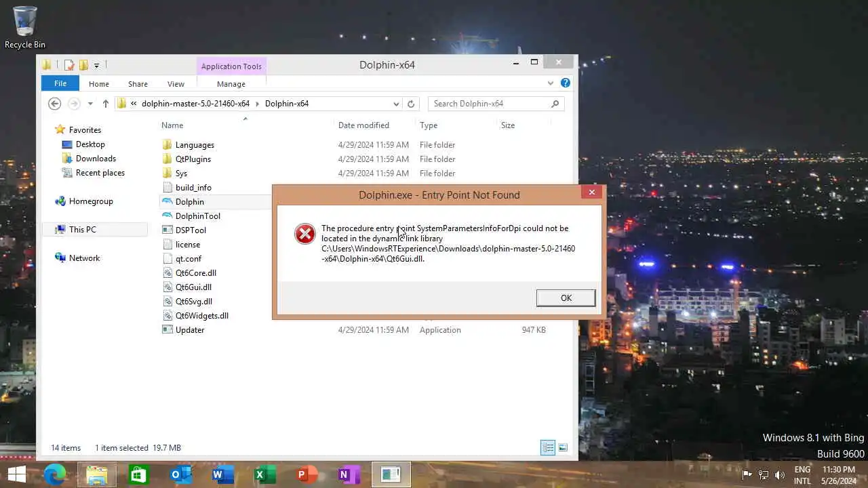This screenshot has width=868, height=488.
Task: Click dolphin-master-5.0-21460-x64 breadcrumb
Action: (195, 104)
